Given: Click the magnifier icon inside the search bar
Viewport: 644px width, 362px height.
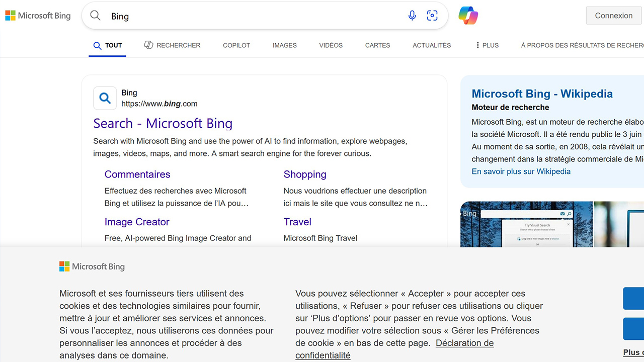Looking at the screenshot, I should tap(95, 16).
